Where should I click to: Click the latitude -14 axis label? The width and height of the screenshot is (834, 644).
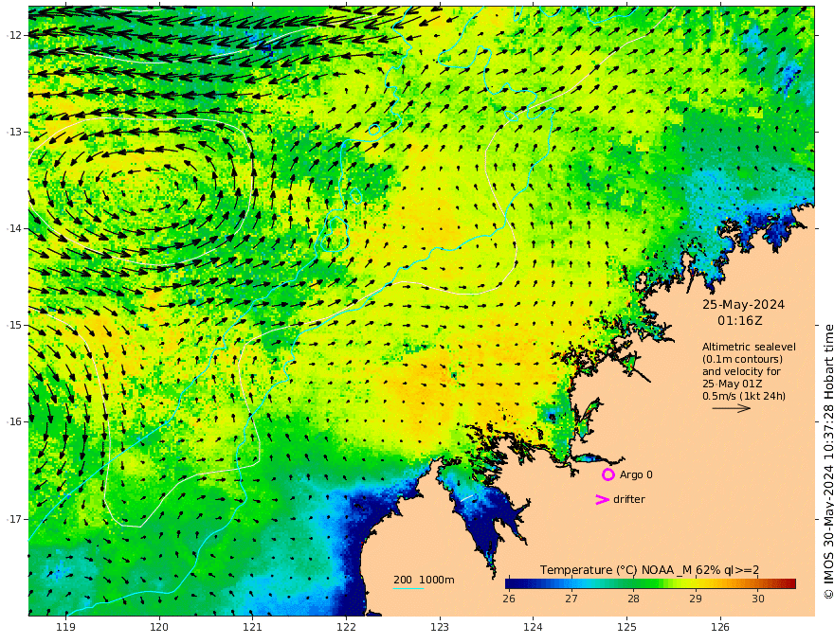[13, 228]
